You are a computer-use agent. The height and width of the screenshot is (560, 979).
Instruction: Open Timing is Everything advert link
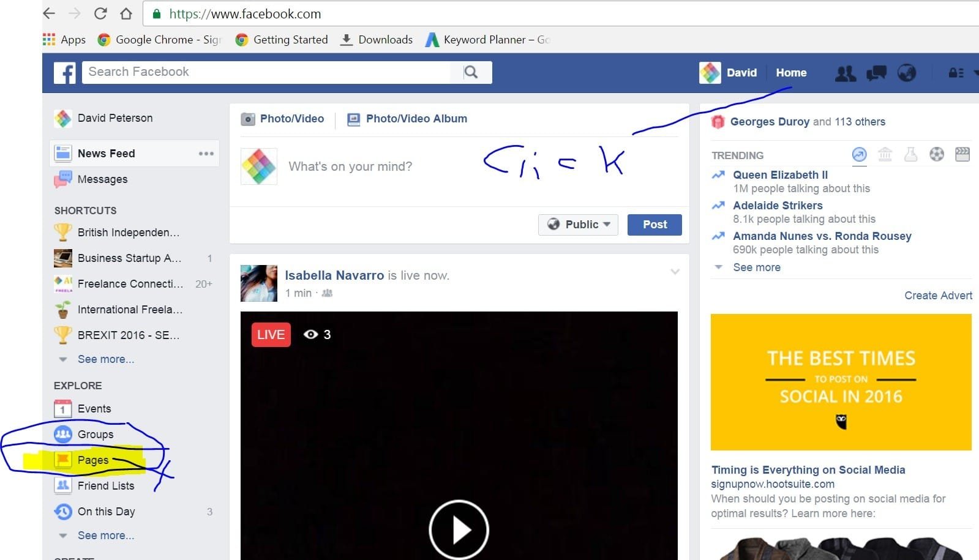coord(808,470)
